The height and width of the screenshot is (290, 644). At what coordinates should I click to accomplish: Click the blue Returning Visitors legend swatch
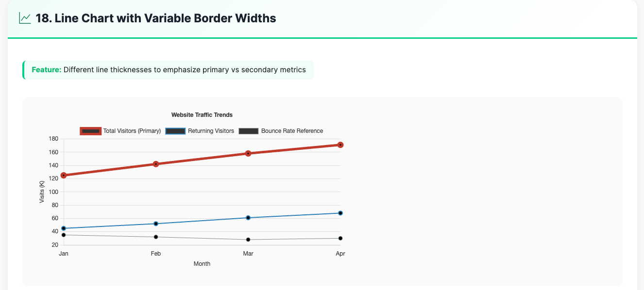click(x=175, y=131)
